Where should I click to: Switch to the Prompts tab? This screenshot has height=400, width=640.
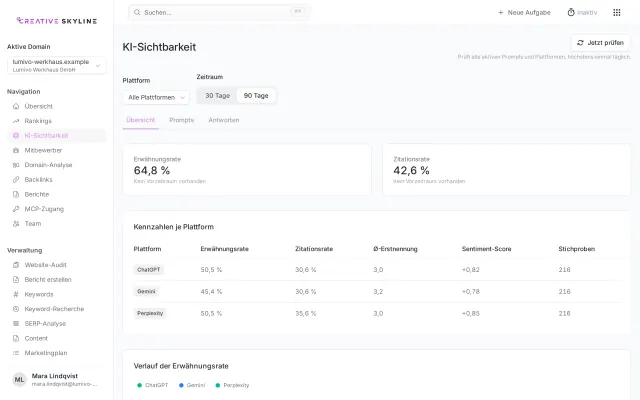pyautogui.click(x=182, y=120)
